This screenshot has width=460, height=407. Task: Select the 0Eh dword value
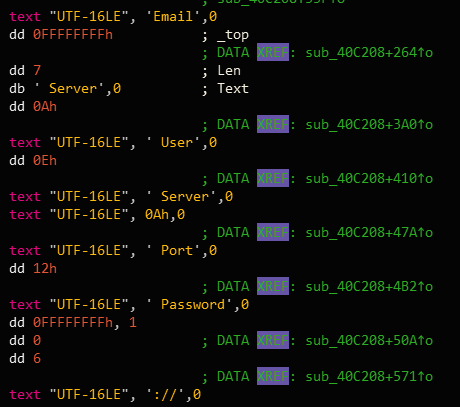click(45, 160)
